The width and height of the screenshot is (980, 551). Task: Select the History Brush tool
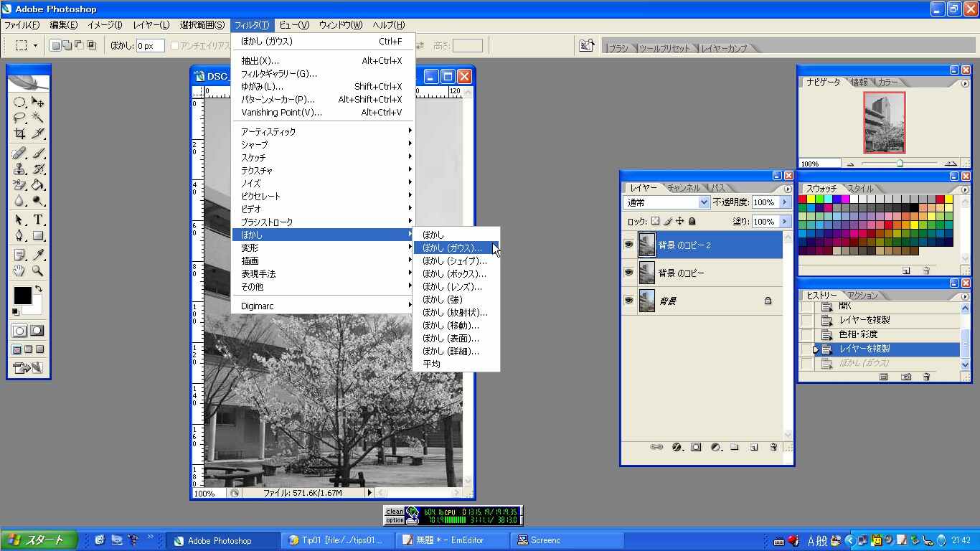click(x=38, y=169)
